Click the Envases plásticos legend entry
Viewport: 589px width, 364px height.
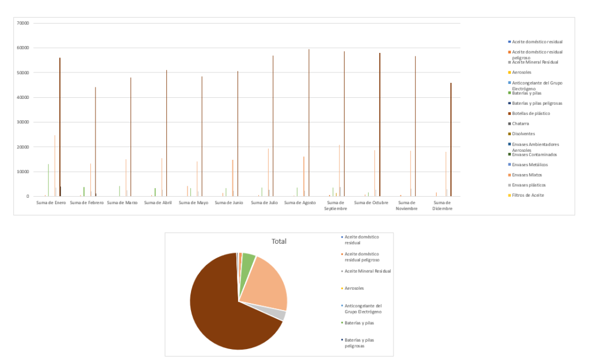(x=529, y=185)
